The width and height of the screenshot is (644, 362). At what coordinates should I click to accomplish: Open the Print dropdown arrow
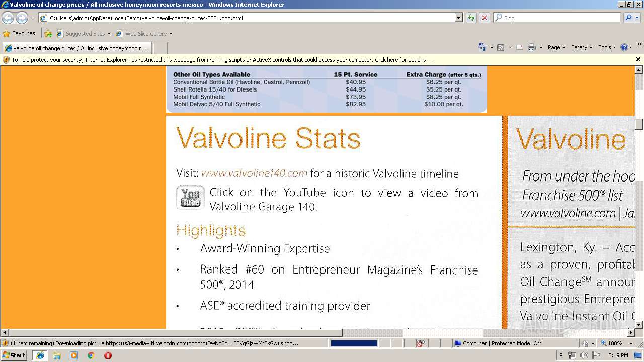541,47
